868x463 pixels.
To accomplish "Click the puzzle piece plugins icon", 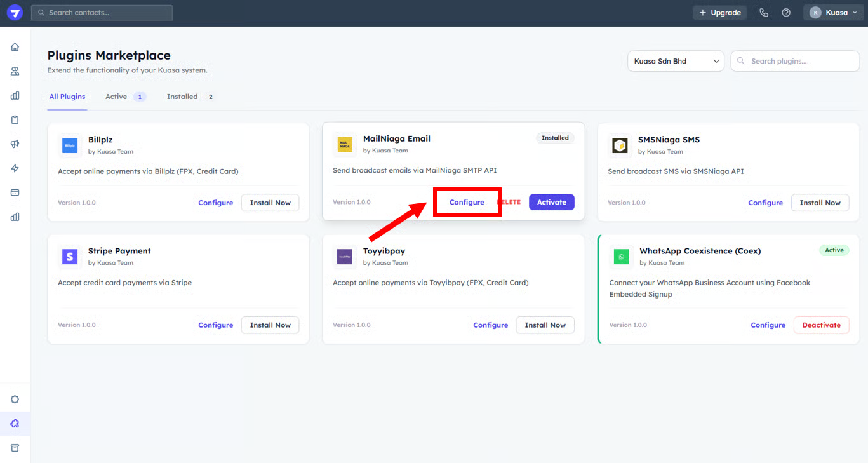I will point(15,424).
